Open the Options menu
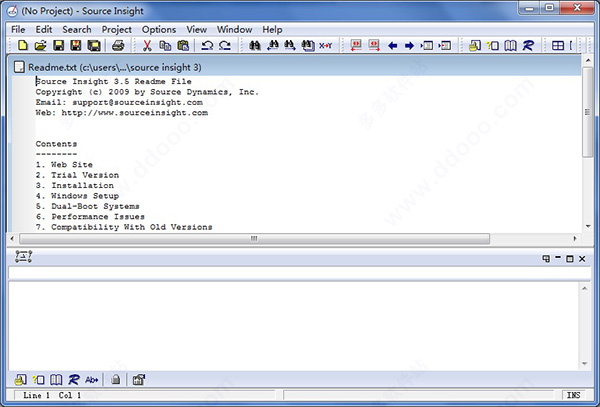Screen dimensions: 600x407 tap(159, 29)
